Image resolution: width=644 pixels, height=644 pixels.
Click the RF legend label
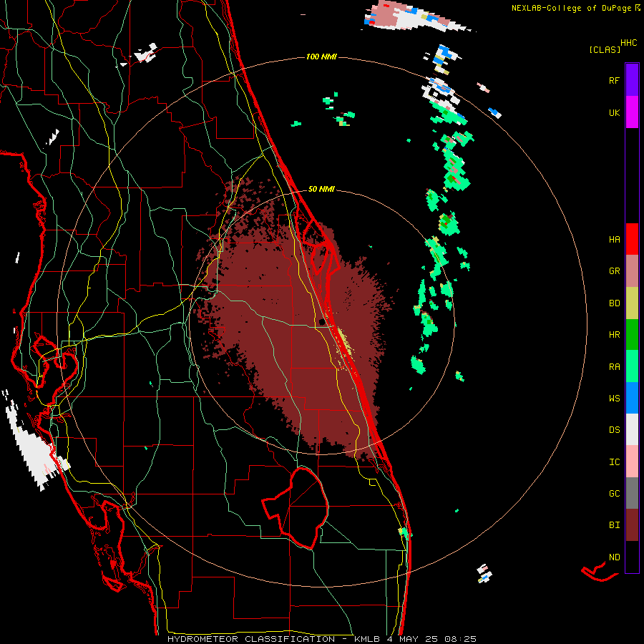pos(614,80)
